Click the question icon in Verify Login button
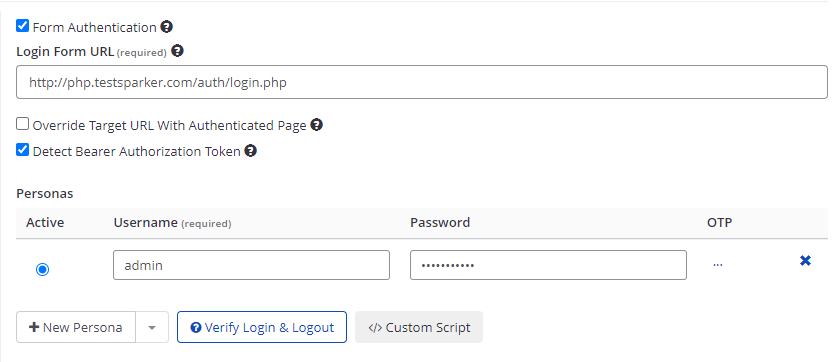The width and height of the screenshot is (836, 362). click(196, 327)
